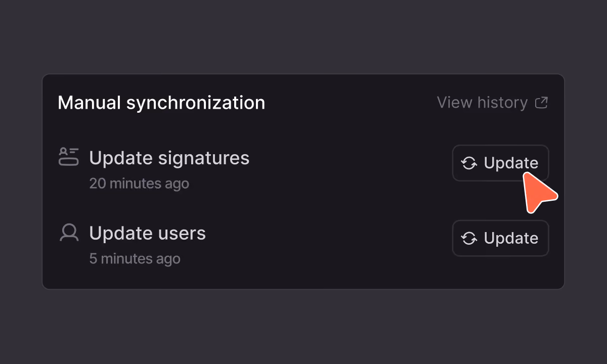Click the refresh arrows icon in signatures Update button

click(x=469, y=163)
